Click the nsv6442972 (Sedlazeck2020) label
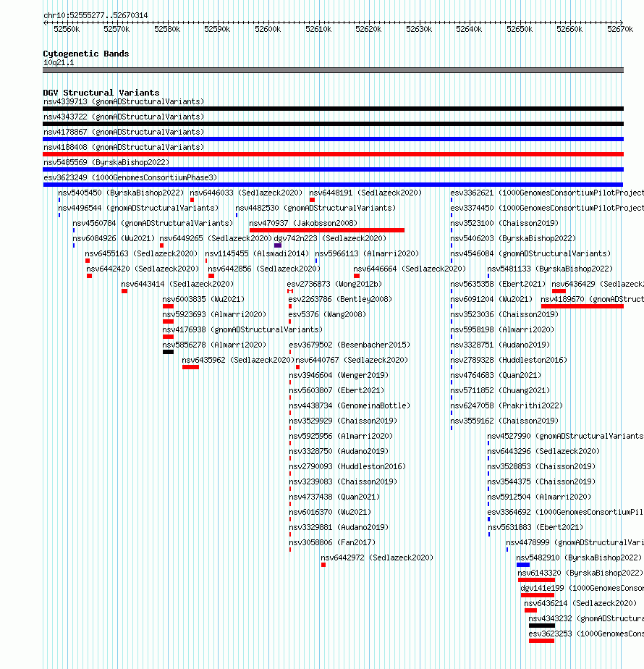This screenshot has width=644, height=669. (377, 557)
